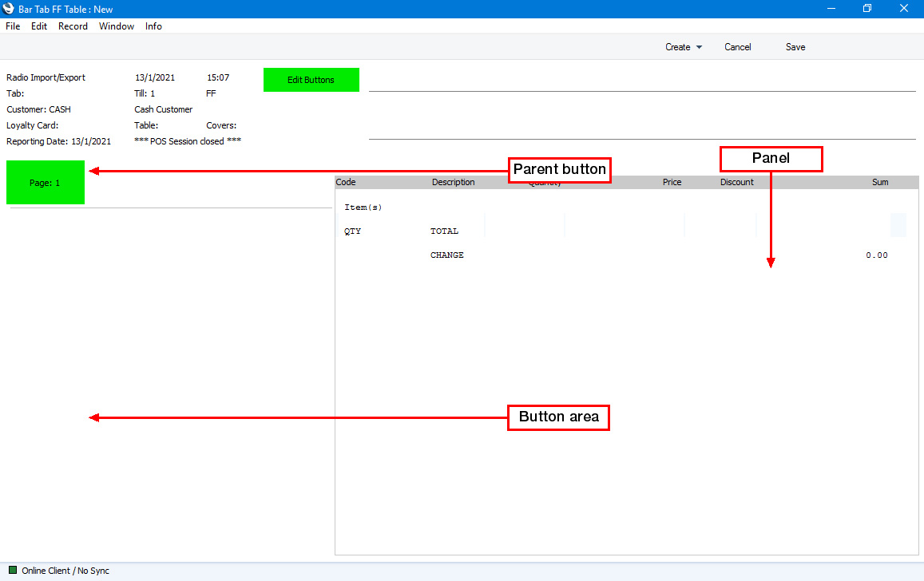Click the Covers: field
This screenshot has width=924, height=581.
coord(221,125)
